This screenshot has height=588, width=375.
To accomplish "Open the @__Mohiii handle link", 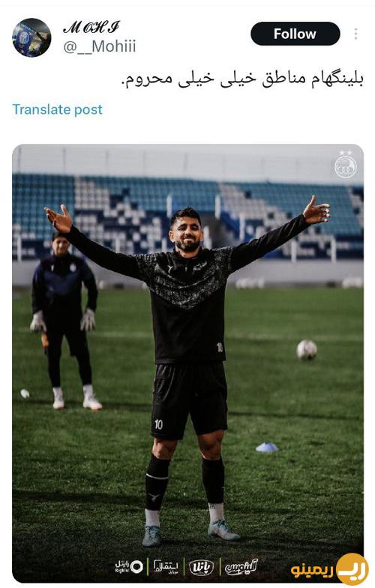I will (x=100, y=46).
